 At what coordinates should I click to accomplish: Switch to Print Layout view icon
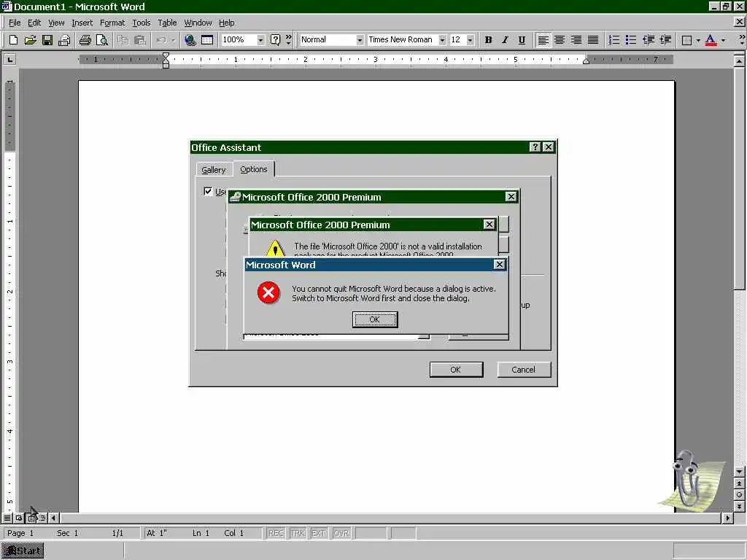[31, 518]
